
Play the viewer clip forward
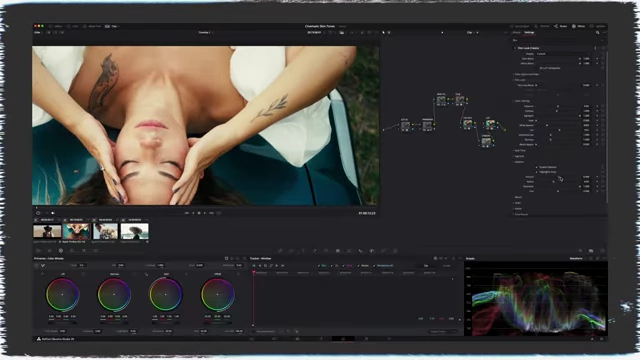tap(205, 213)
